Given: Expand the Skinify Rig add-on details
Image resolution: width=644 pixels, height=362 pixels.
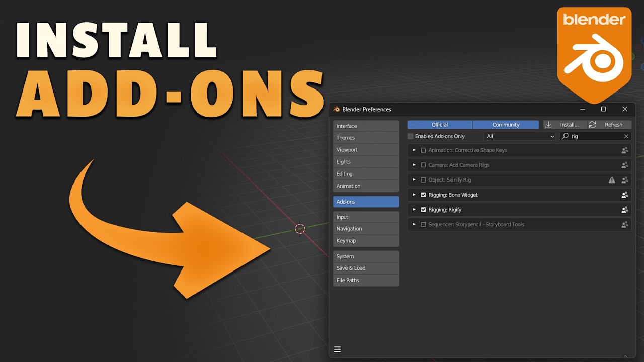Looking at the screenshot, I should (414, 180).
